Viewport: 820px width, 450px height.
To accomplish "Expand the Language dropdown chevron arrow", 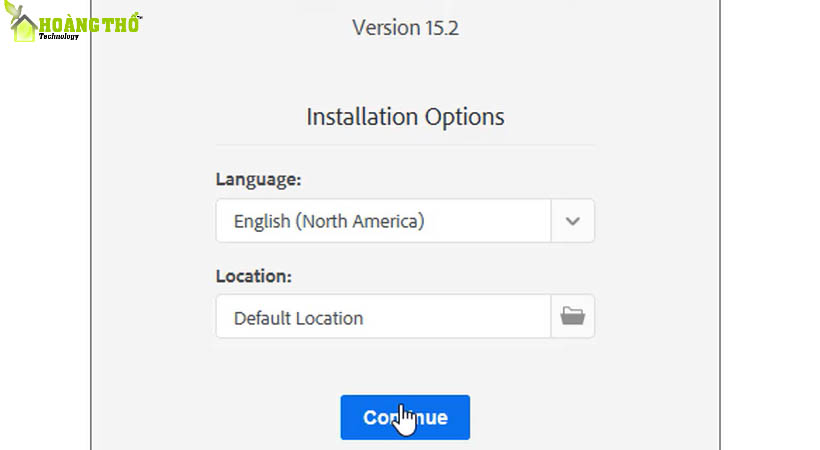I will [x=573, y=221].
